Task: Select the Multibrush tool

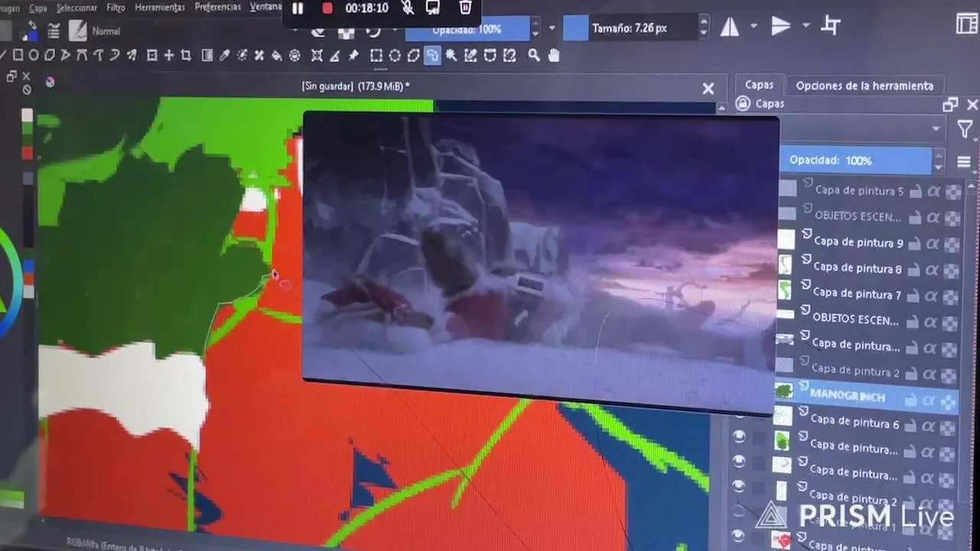Action: pyautogui.click(x=132, y=55)
